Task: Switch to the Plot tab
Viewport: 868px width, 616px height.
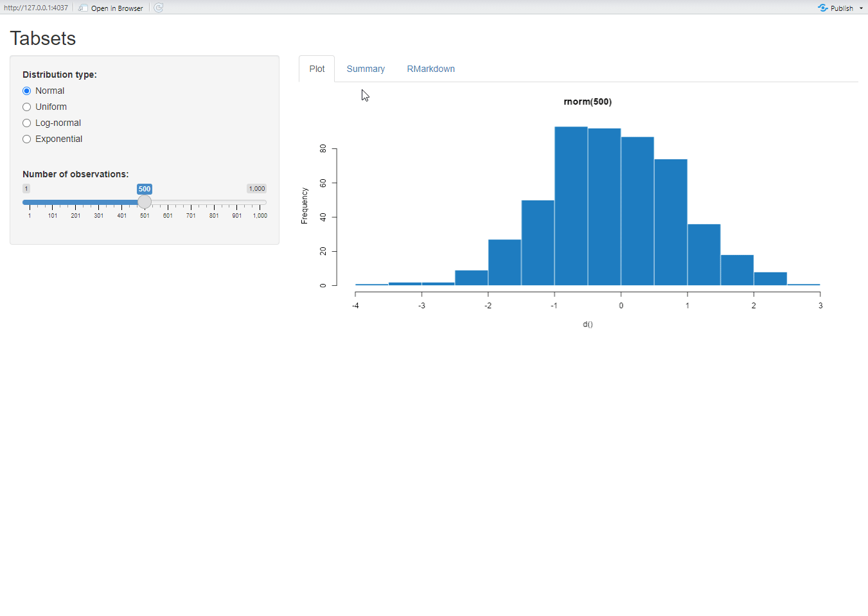Action: [317, 69]
